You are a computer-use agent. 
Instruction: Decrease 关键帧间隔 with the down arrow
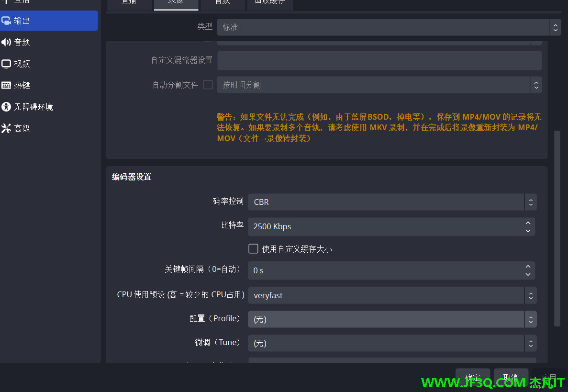point(528,274)
